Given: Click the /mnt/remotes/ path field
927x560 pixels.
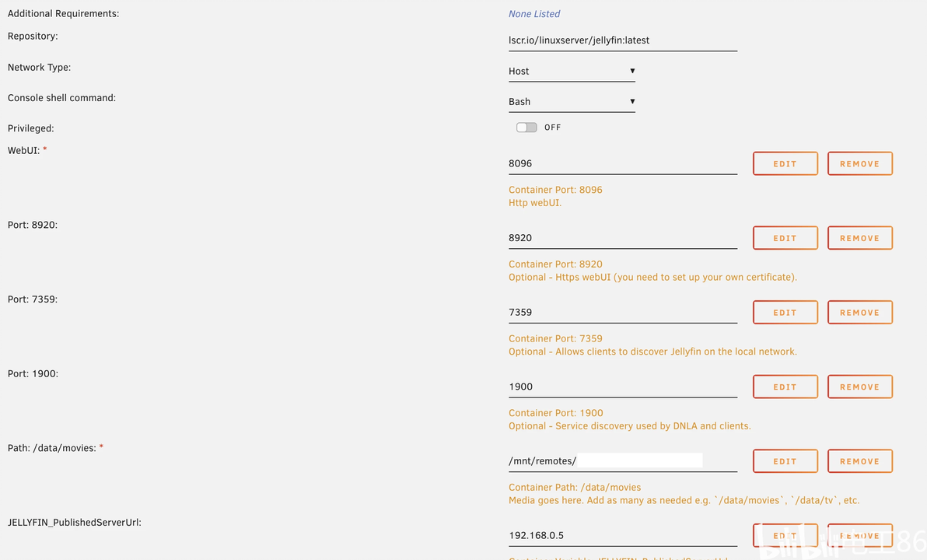Looking at the screenshot, I should click(x=622, y=461).
